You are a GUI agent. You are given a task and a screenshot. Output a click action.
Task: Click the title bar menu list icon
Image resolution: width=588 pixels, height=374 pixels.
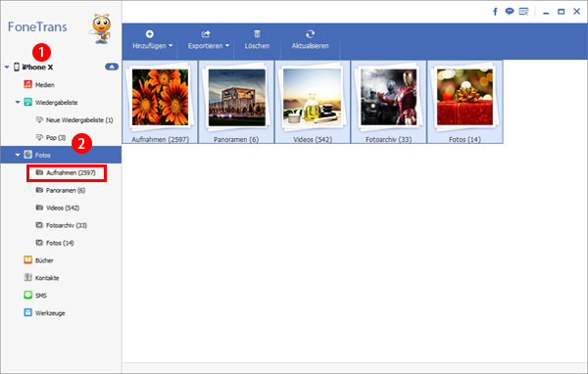(524, 12)
